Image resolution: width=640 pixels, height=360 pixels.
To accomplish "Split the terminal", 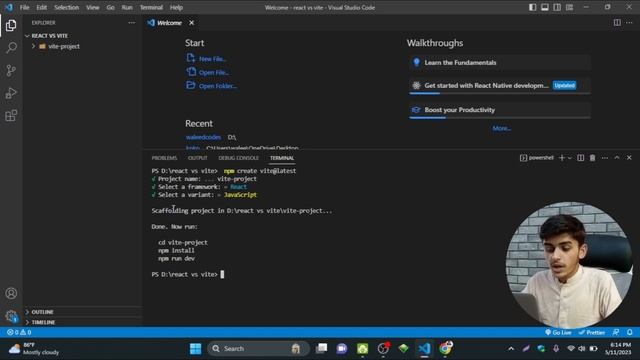I will 580,158.
